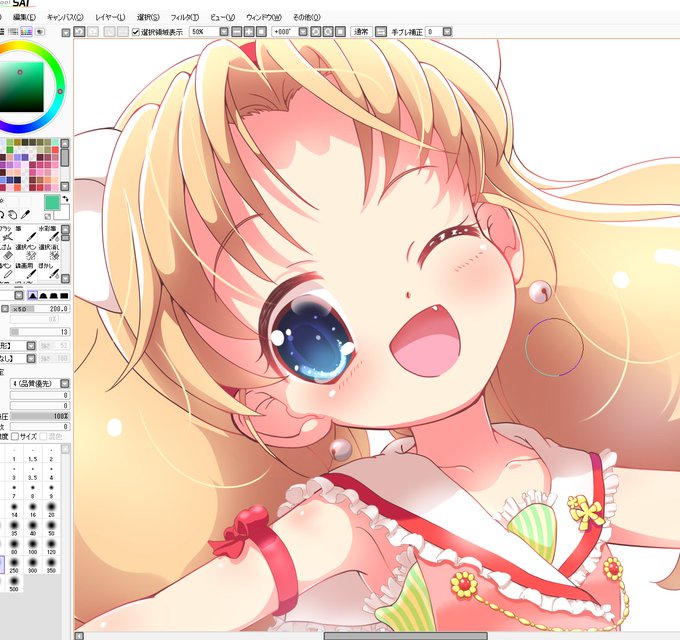Open the その他(O) menu
The width and height of the screenshot is (680, 640).
point(307,17)
